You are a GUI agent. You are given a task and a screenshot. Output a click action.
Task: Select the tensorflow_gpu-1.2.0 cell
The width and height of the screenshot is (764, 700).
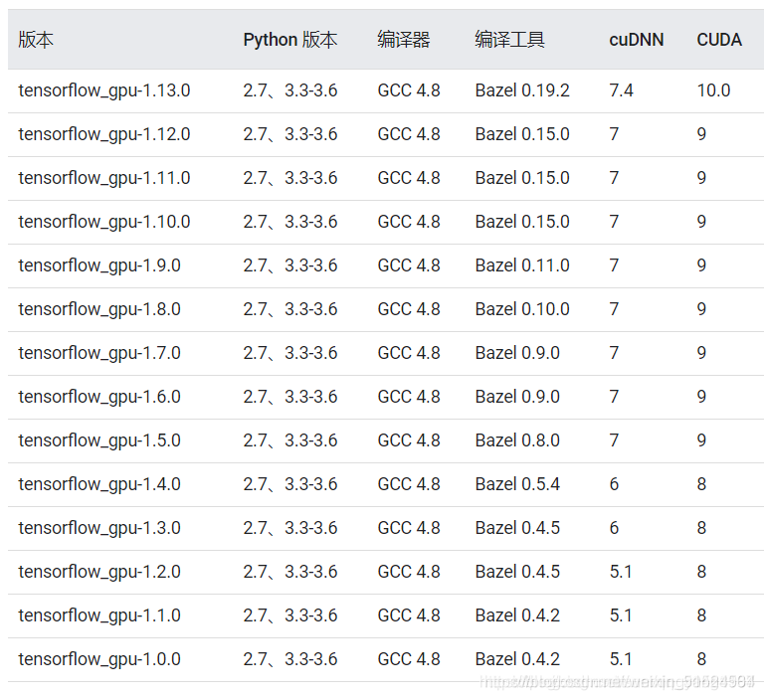tap(99, 572)
